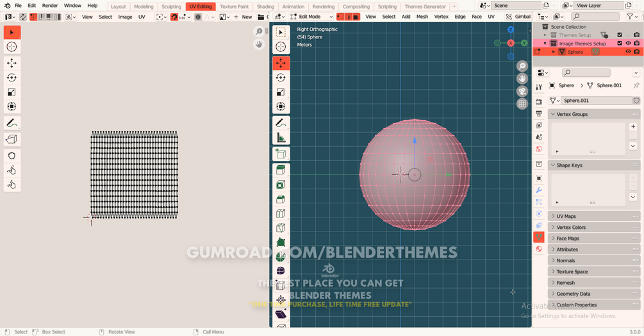The height and width of the screenshot is (336, 644).
Task: Click Gimbal transform orientation button
Action: [518, 17]
